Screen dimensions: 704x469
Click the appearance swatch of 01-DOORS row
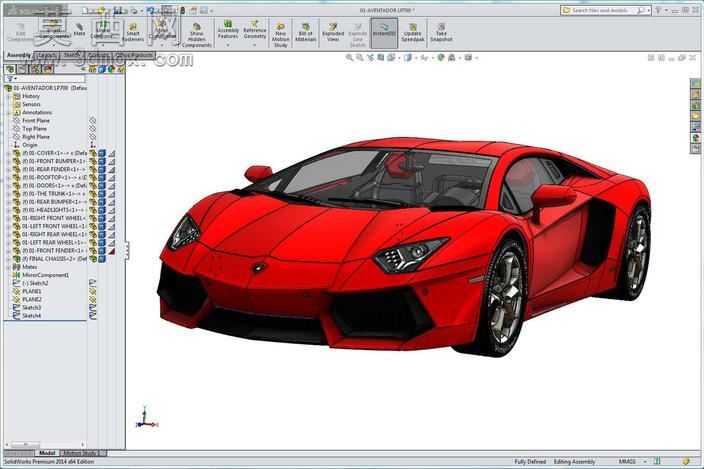pyautogui.click(x=111, y=186)
